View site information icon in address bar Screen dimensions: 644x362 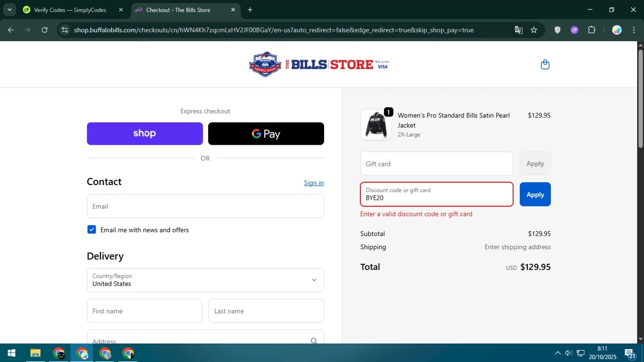65,30
